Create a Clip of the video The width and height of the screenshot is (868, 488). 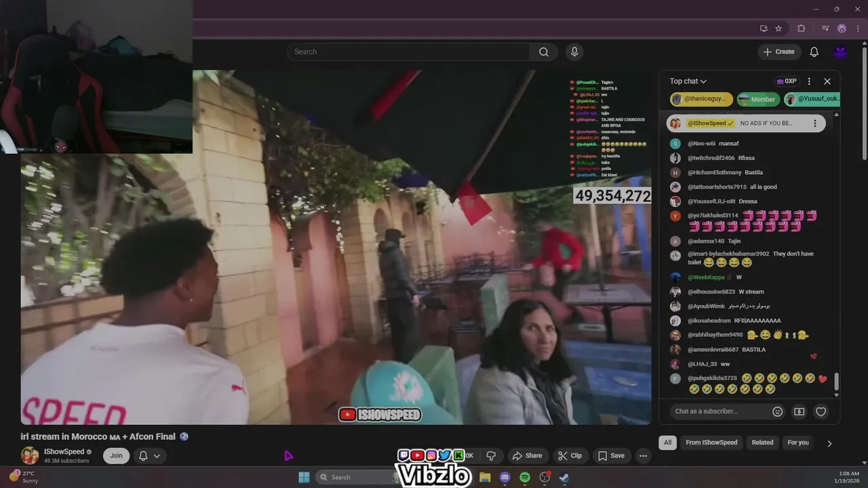[x=570, y=455]
